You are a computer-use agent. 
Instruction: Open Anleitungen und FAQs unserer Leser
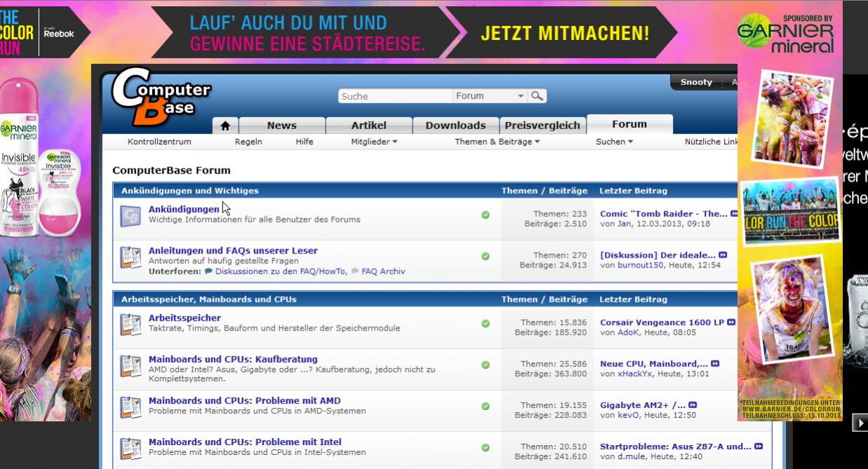(x=233, y=251)
